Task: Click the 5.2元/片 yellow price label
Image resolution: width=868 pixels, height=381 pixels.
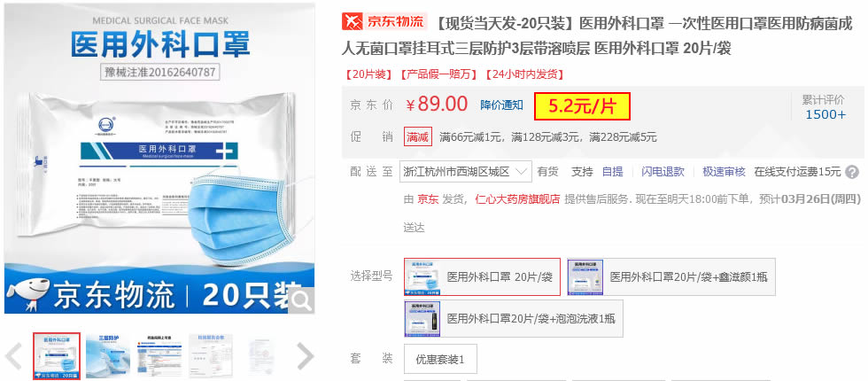Action: point(583,106)
